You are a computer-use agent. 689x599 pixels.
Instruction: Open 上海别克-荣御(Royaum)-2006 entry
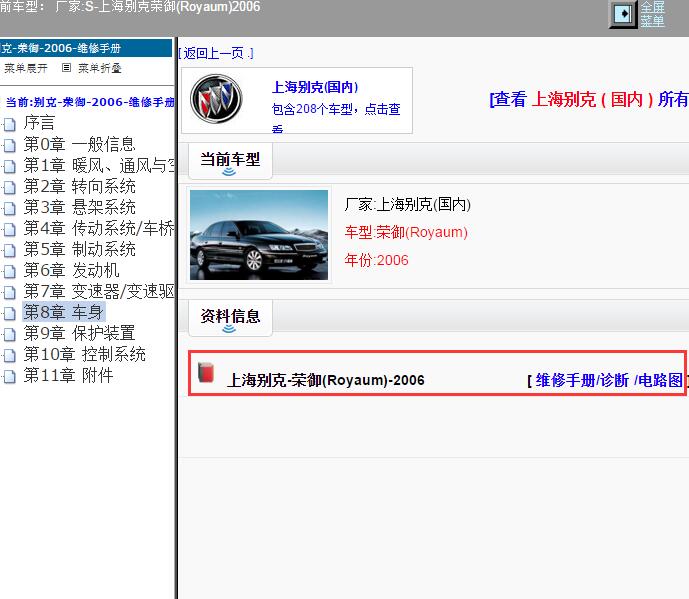coord(326,380)
